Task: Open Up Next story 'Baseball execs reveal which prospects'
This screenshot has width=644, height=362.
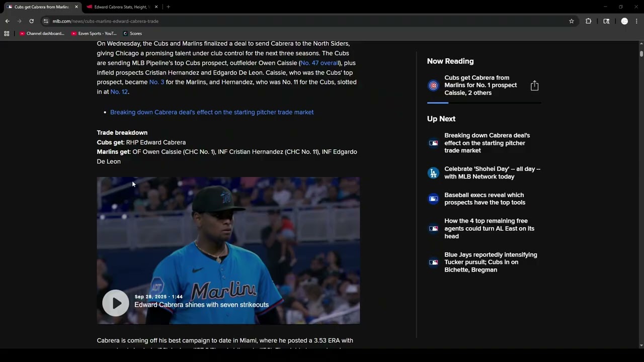Action: (x=485, y=199)
